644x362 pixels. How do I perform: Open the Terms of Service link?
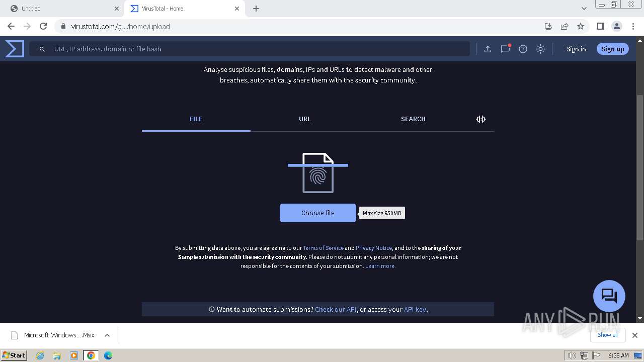point(323,248)
